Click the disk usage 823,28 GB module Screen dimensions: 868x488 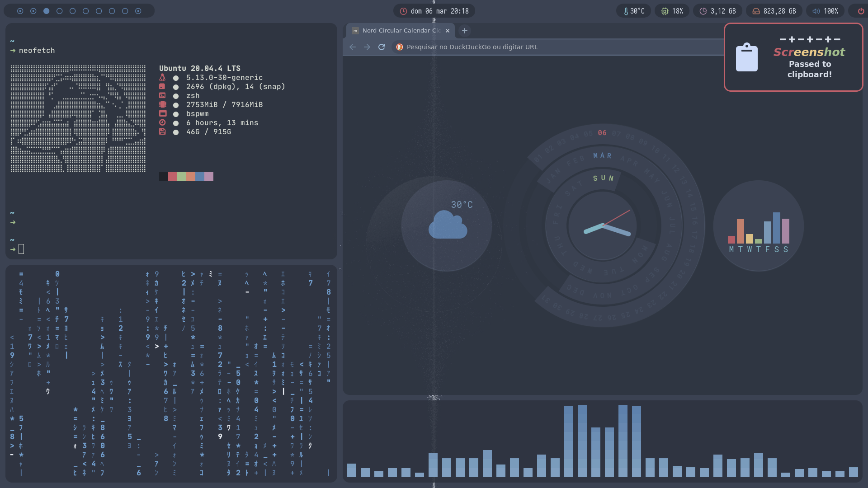point(774,11)
